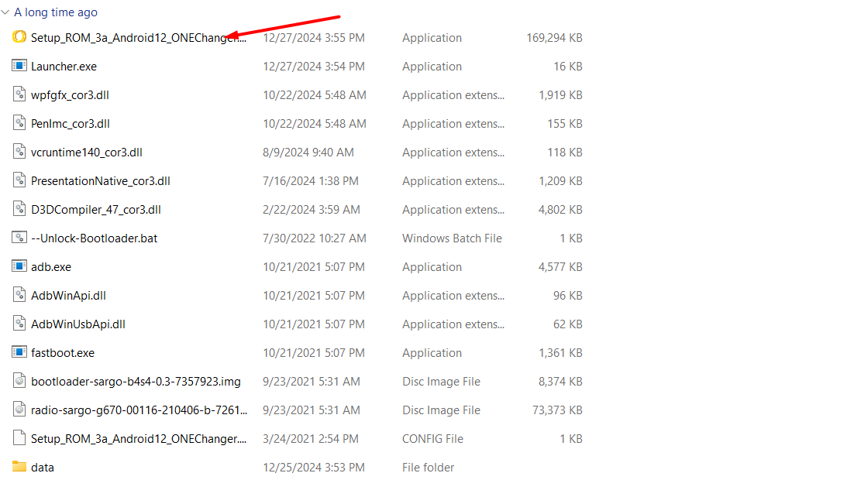Image resolution: width=854 pixels, height=504 pixels.
Task: Select the D3DCompiler_47_cor3.dll file name
Action: click(x=96, y=210)
